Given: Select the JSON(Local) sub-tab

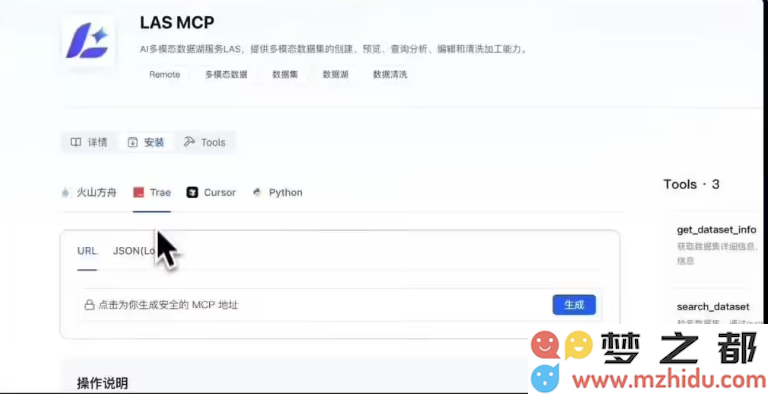Looking at the screenshot, I should pyautogui.click(x=135, y=251).
